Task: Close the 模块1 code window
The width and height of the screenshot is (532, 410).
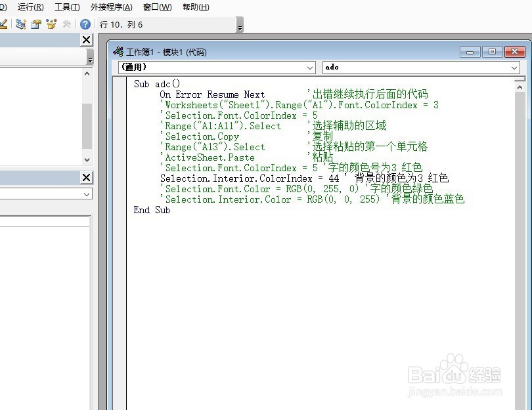Action: click(515, 52)
